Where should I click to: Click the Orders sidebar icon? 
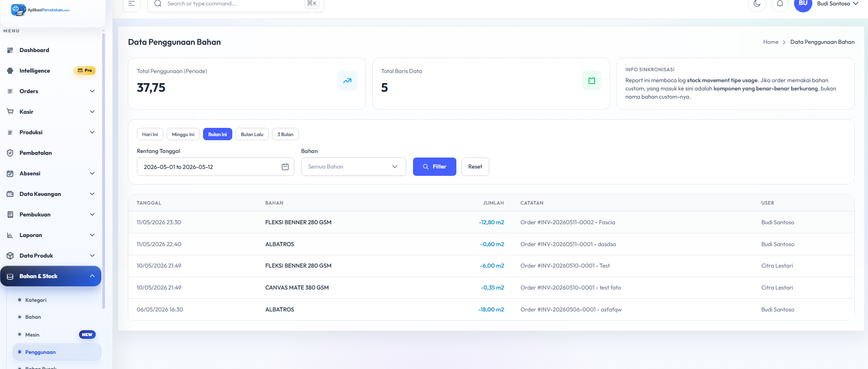point(10,91)
